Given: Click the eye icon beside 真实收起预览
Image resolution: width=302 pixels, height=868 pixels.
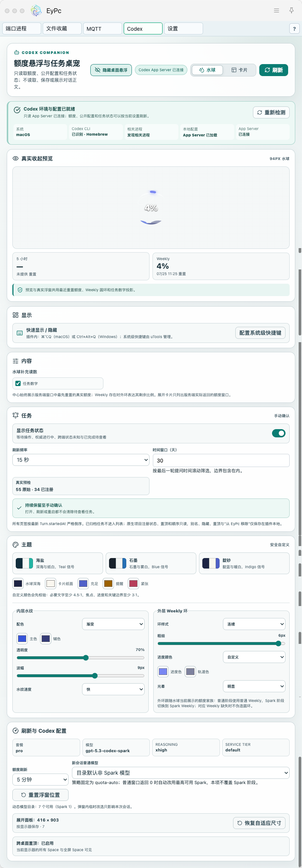Looking at the screenshot, I should [x=15, y=159].
